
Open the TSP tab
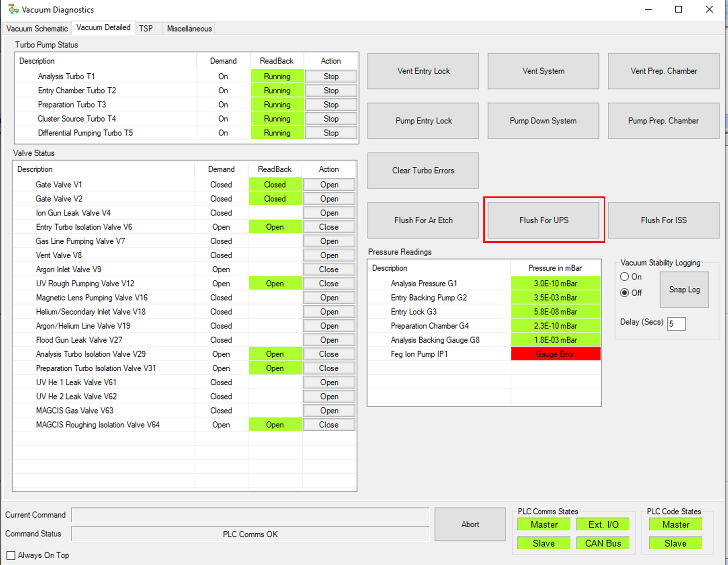click(146, 29)
